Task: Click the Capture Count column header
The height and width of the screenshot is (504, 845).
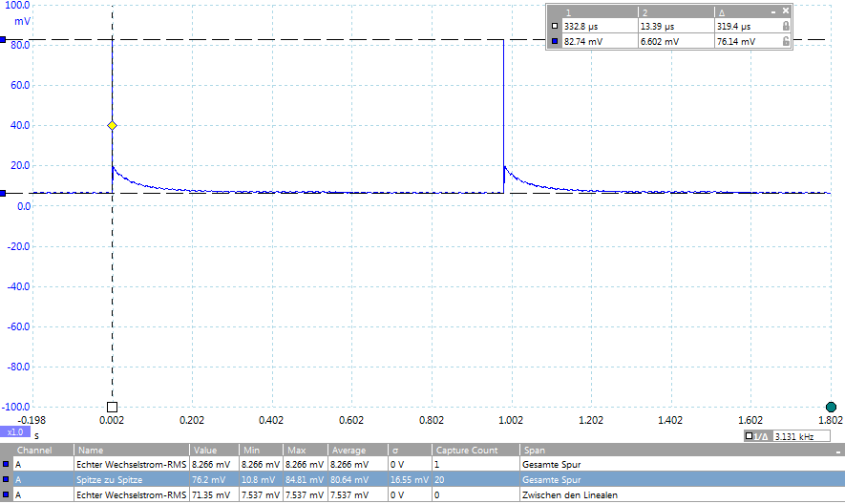Action: point(467,451)
